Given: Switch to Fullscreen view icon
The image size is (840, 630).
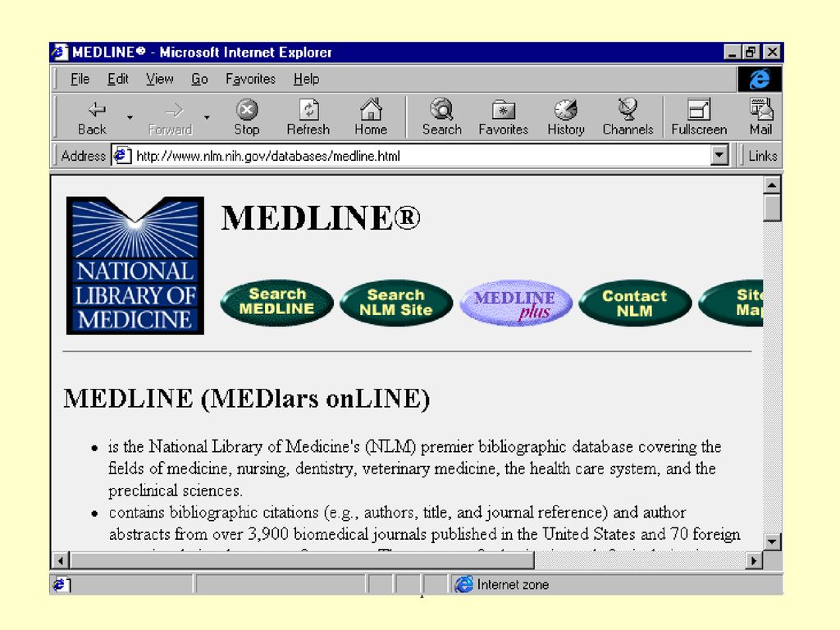Looking at the screenshot, I should (x=699, y=110).
